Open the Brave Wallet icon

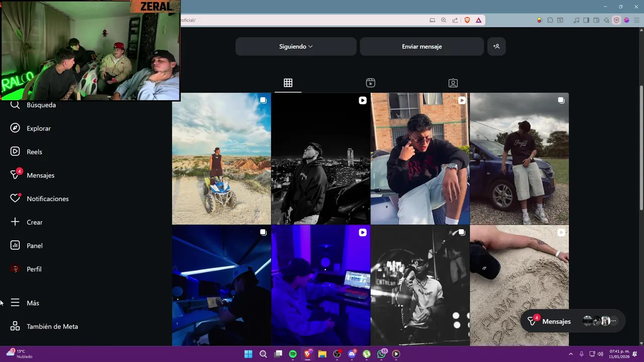pos(596,20)
